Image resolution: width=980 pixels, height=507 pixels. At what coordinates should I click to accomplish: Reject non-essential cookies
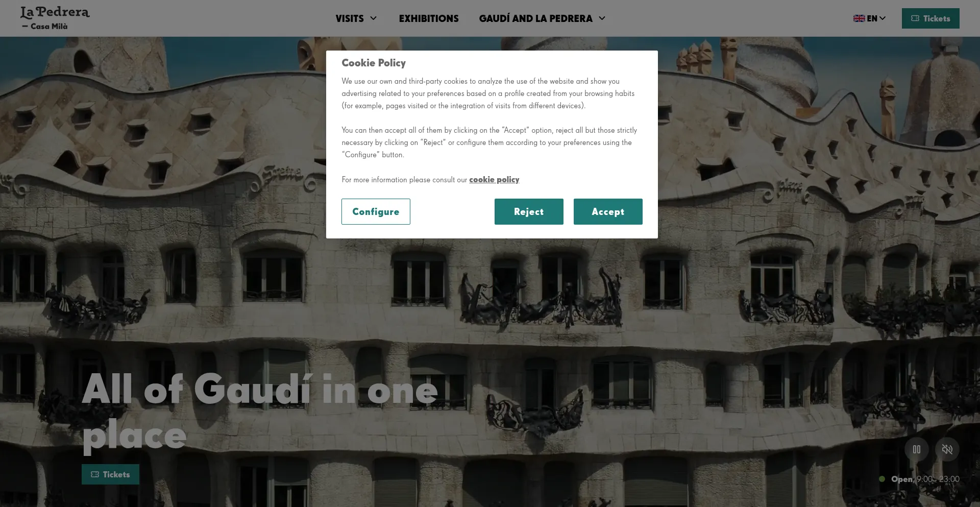(529, 211)
